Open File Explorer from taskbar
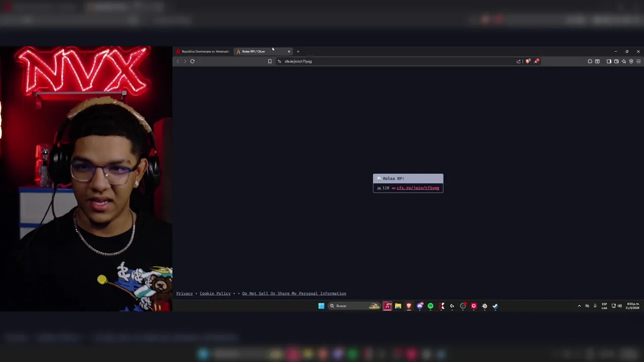 coord(398,306)
